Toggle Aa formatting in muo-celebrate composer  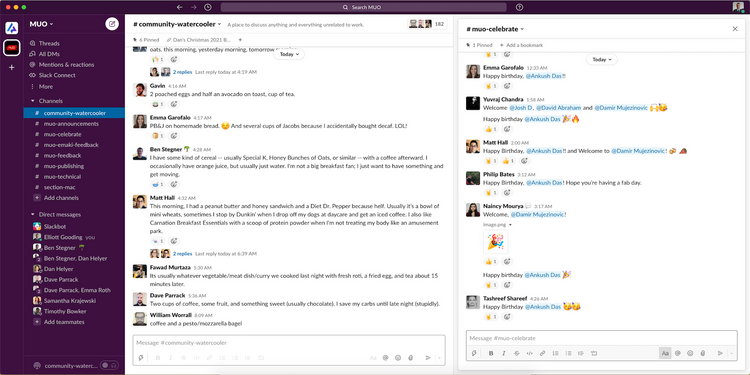tap(664, 353)
